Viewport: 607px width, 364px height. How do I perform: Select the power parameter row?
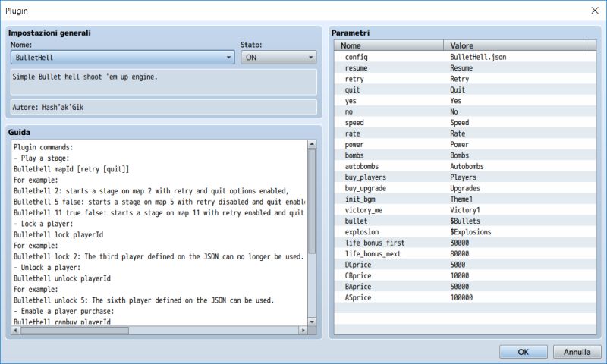point(465,144)
